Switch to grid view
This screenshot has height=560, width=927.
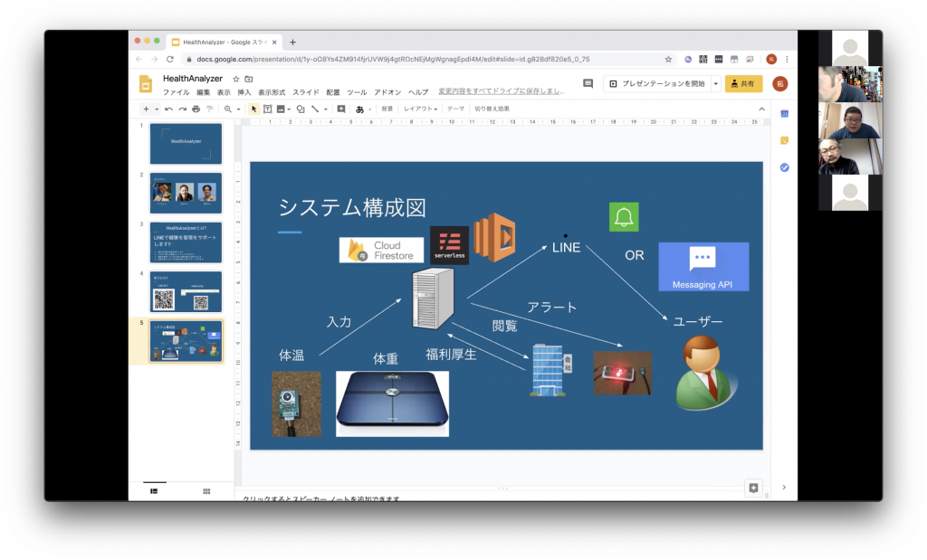pos(206,491)
